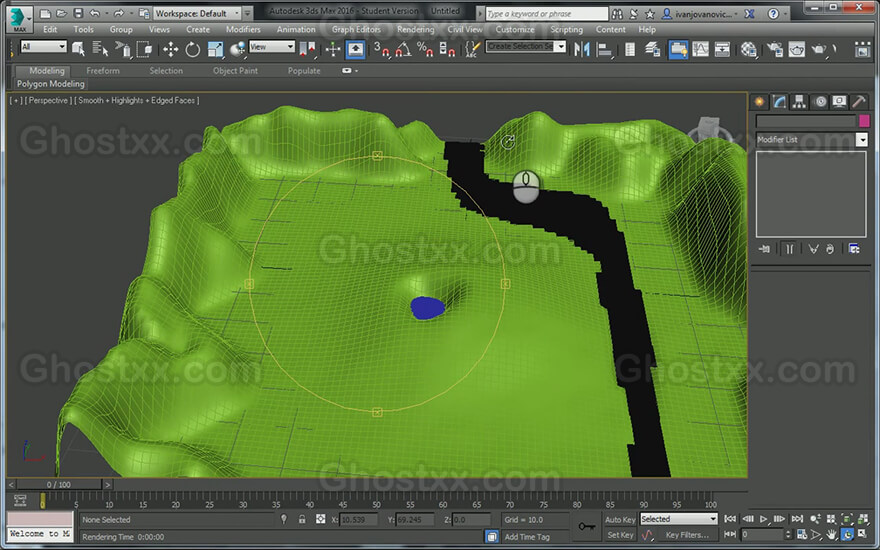Open the Material Editor
880x550 pixels.
point(748,49)
